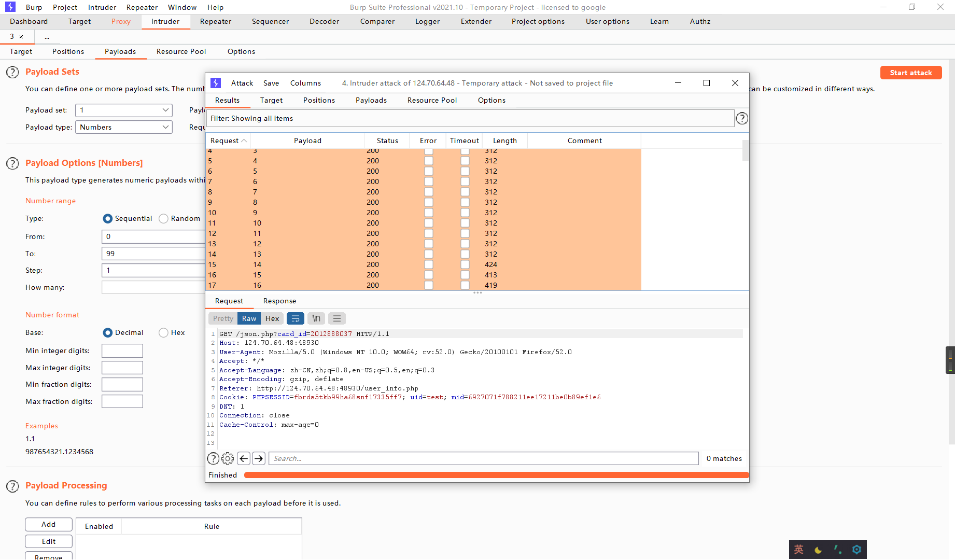Open the Response tab in attack results
This screenshot has width=955, height=560.
279,301
